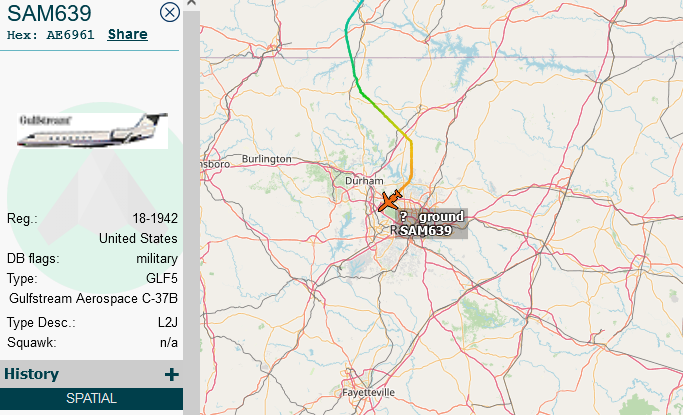This screenshot has height=415, width=683.
Task: Click the orange aircraft icon on the map
Action: click(x=389, y=201)
